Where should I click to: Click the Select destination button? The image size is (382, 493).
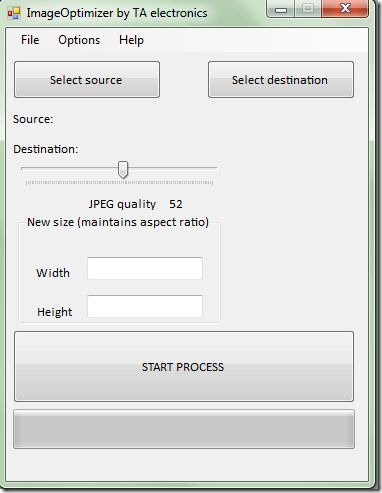coord(281,80)
